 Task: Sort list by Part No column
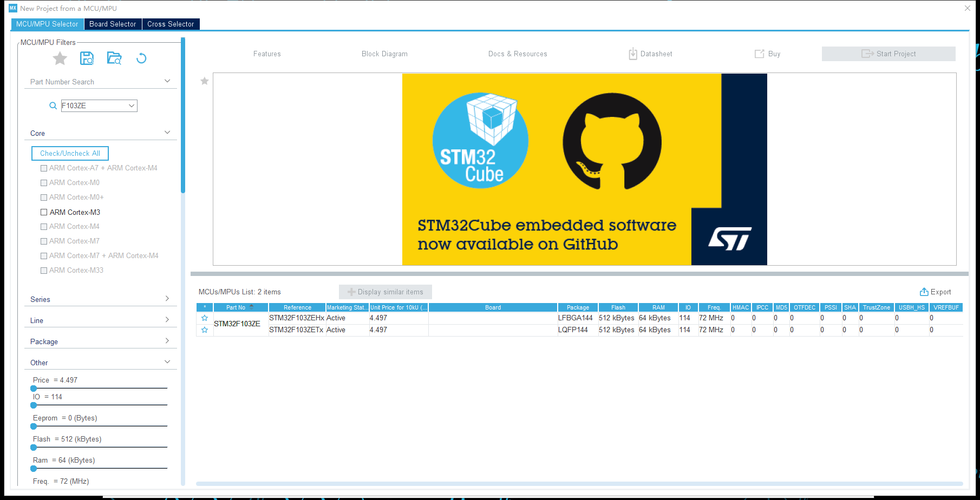pos(240,307)
